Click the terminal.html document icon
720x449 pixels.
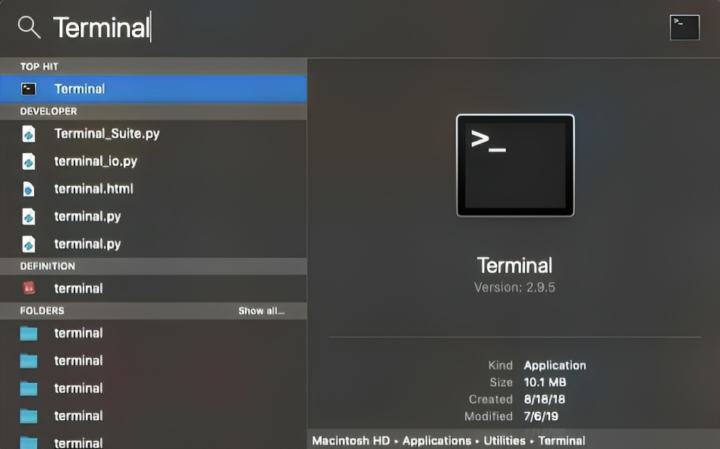(28, 189)
